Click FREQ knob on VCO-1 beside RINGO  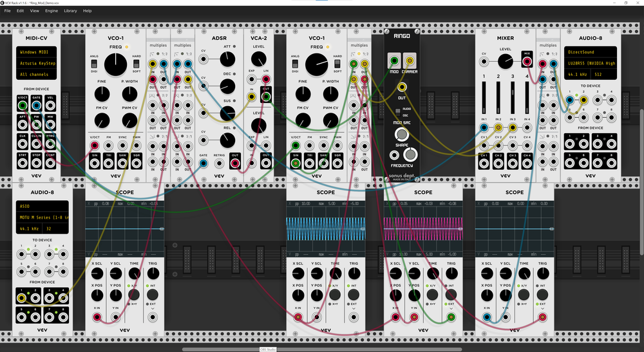[317, 64]
